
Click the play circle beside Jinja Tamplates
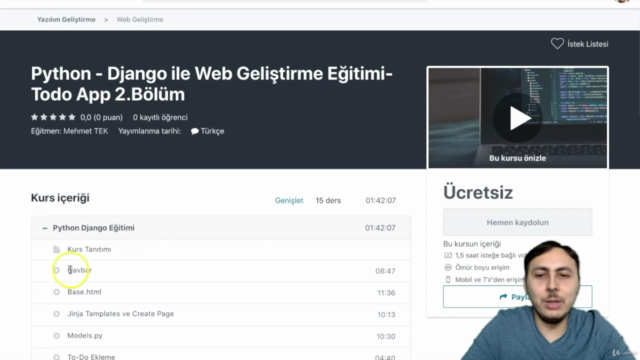click(x=56, y=314)
